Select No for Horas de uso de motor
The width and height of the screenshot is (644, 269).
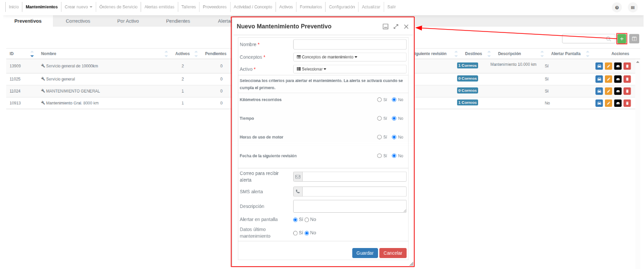coord(394,137)
